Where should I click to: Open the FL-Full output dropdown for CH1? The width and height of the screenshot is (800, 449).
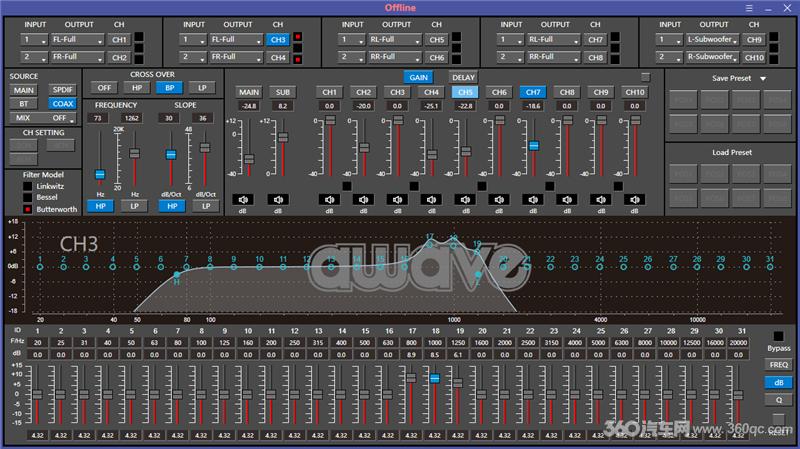[77, 40]
